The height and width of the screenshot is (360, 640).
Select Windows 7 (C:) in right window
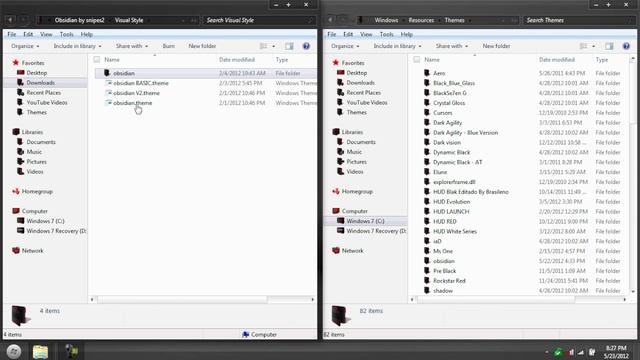(365, 221)
